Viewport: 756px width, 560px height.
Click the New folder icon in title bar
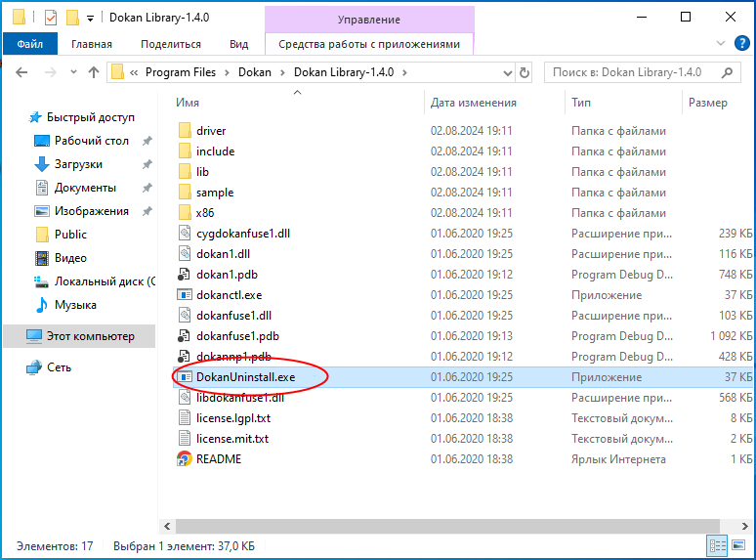click(72, 18)
